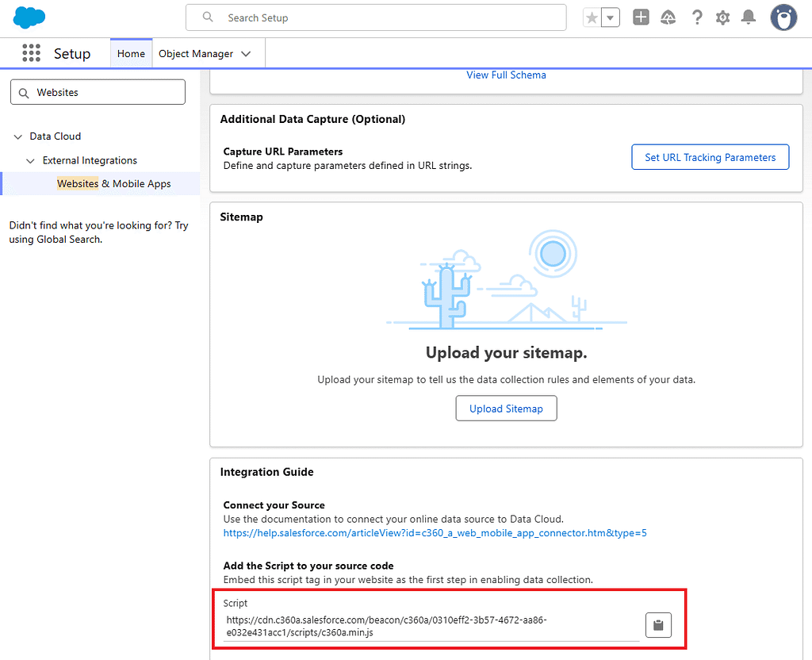This screenshot has height=660, width=812.
Task: Collapse the Data Cloud tree section
Action: 18,136
